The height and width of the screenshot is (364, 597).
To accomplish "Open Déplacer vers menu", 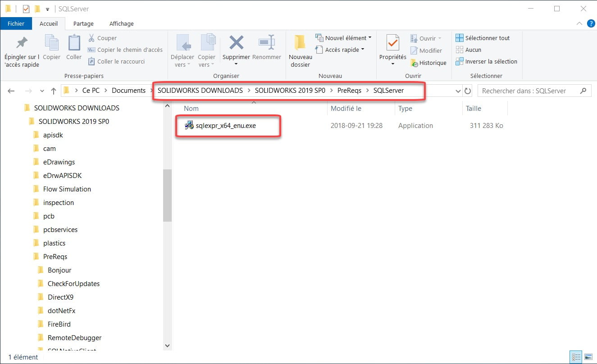I will 182,51.
